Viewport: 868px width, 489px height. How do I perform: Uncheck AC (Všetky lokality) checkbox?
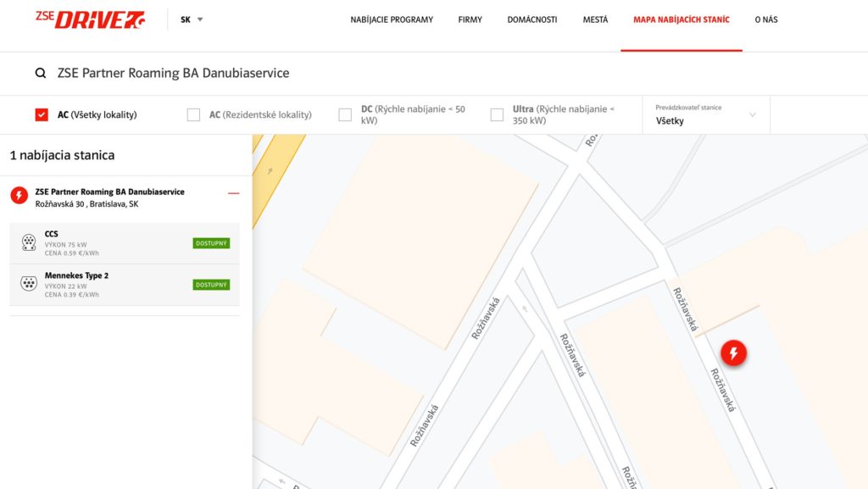(42, 114)
